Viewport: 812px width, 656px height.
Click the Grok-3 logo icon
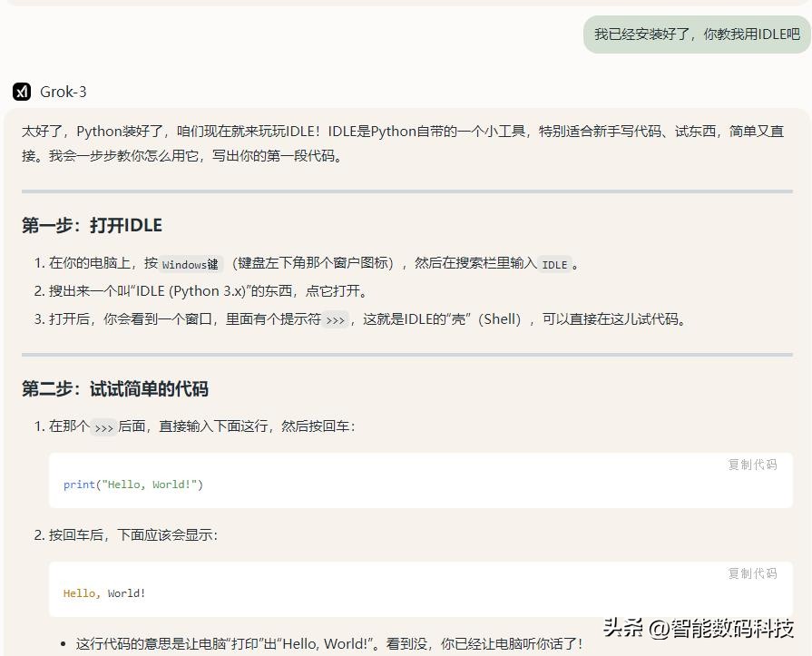(x=22, y=92)
